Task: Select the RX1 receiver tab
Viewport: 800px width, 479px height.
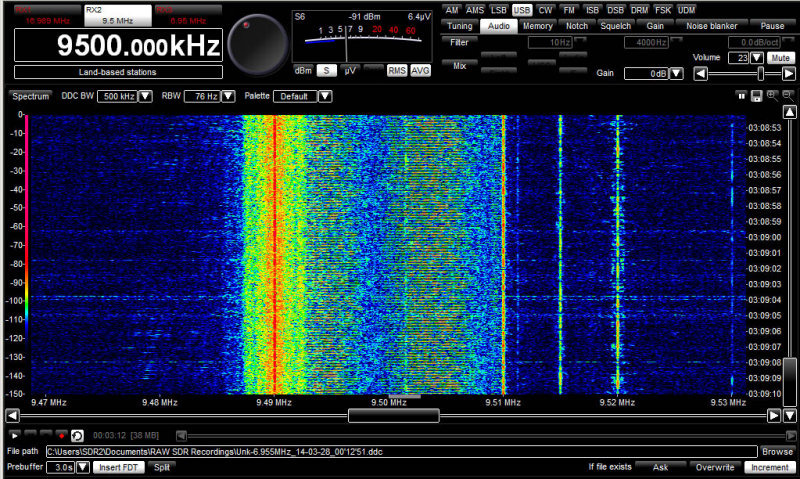Action: click(47, 16)
